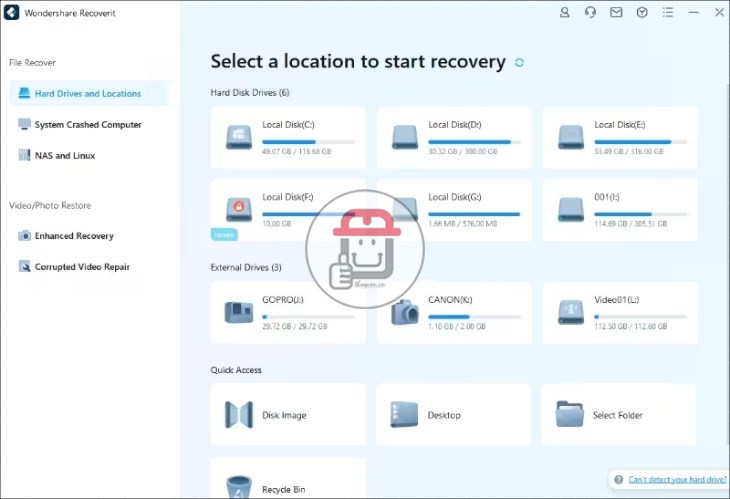
Task: Click the help question mark icon
Action: (x=618, y=479)
